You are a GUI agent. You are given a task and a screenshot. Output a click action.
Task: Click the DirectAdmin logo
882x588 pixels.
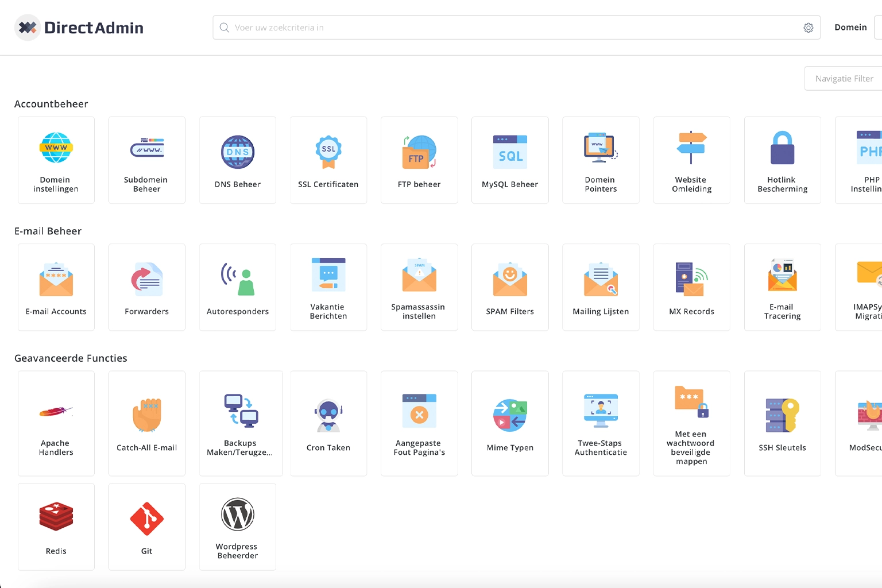tap(79, 28)
